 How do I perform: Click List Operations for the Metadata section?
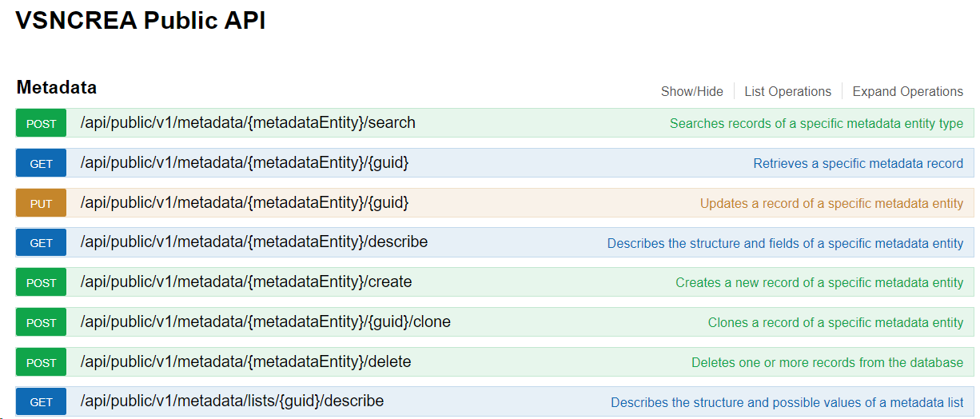pyautogui.click(x=787, y=91)
